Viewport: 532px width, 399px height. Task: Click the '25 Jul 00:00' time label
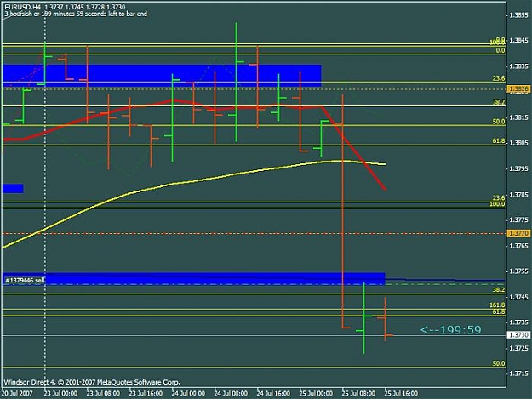click(316, 393)
